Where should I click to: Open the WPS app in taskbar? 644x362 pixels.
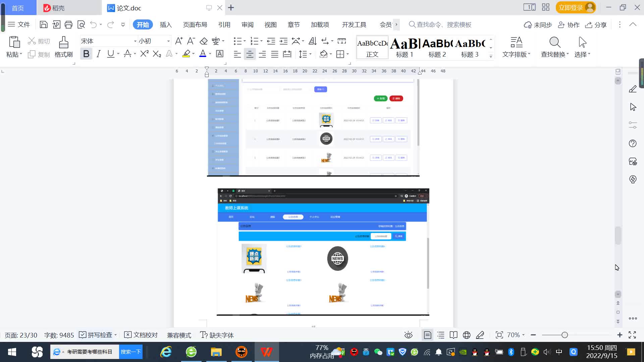(x=267, y=352)
